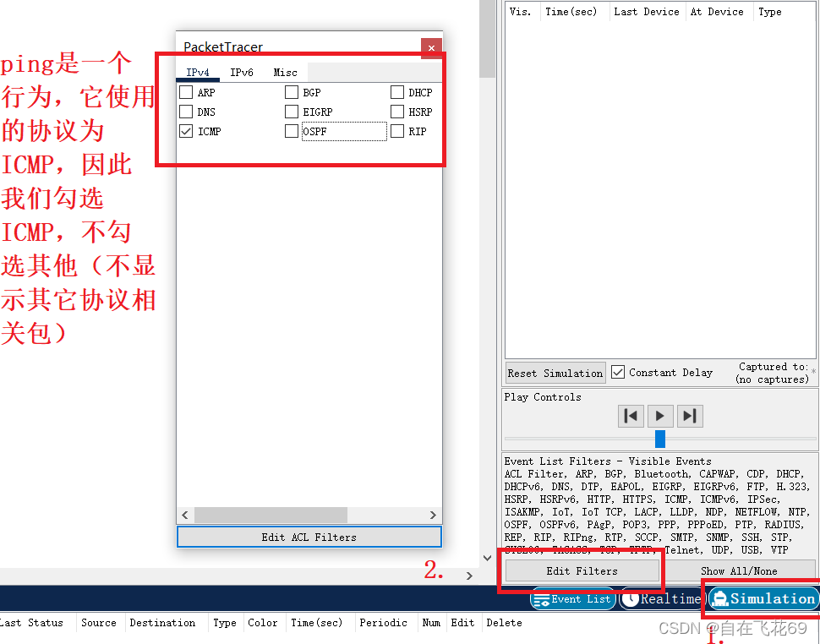Uncheck the ICMP filter box
The image size is (820, 644).
pos(186,131)
